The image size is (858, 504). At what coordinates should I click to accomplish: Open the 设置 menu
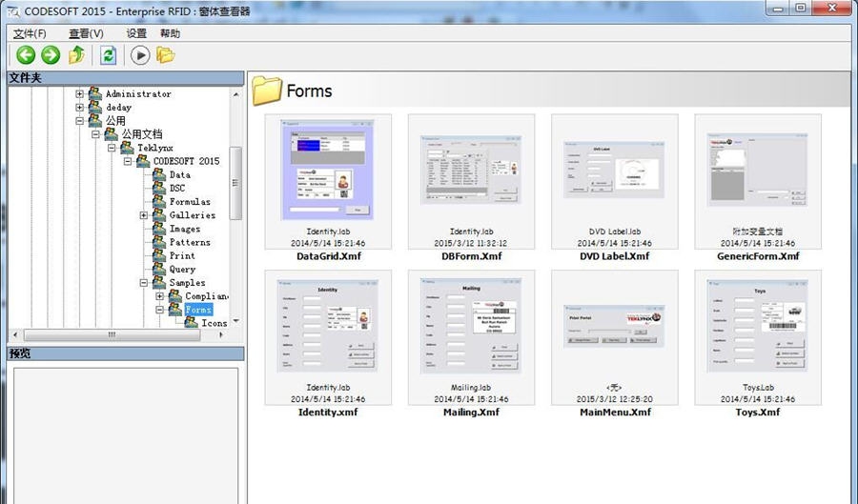pyautogui.click(x=136, y=33)
